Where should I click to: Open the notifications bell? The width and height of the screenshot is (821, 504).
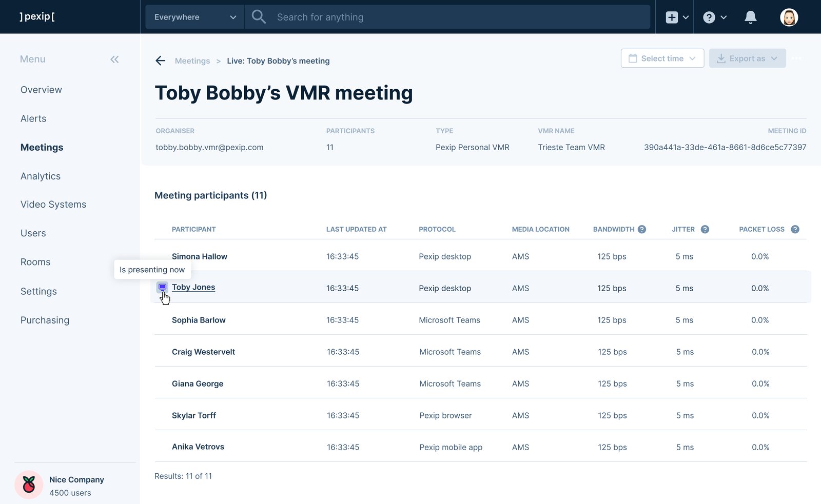coord(750,17)
